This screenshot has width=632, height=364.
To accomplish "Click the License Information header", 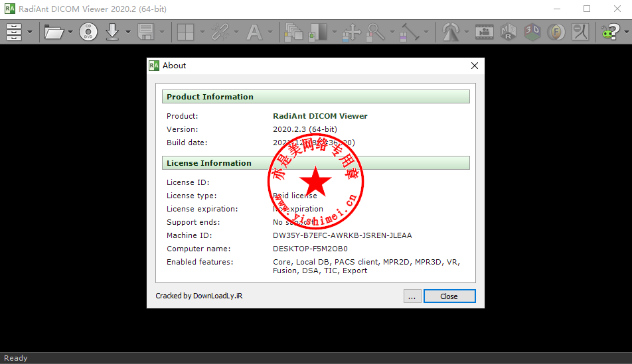I will pos(316,163).
